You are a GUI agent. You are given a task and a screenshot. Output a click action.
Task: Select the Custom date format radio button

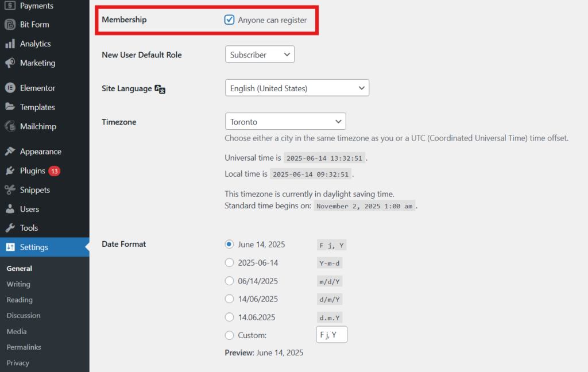click(x=229, y=335)
